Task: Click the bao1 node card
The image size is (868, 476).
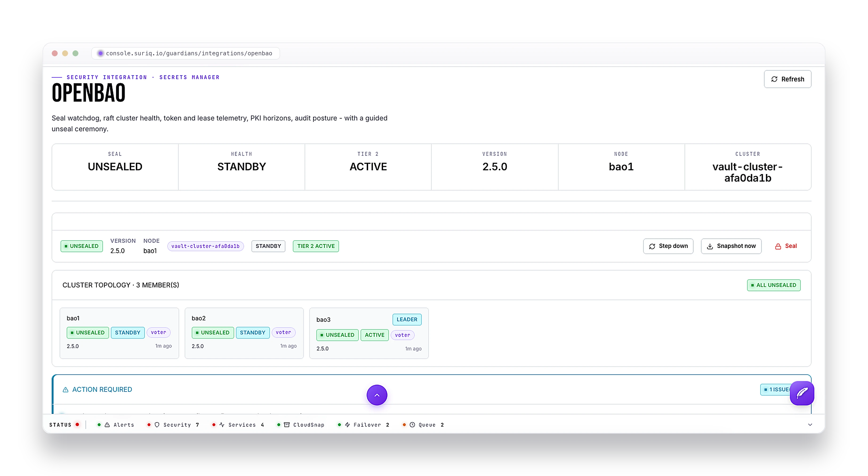Action: coord(119,333)
